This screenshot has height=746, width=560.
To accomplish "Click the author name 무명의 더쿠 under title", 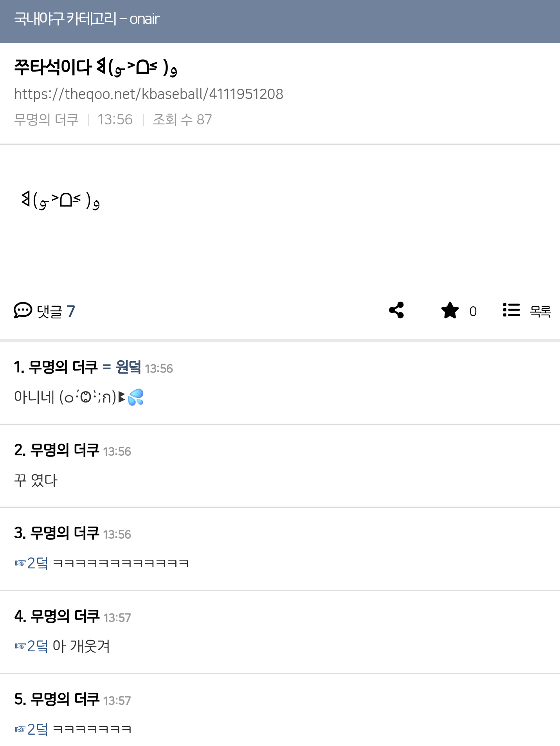I will click(x=46, y=119).
